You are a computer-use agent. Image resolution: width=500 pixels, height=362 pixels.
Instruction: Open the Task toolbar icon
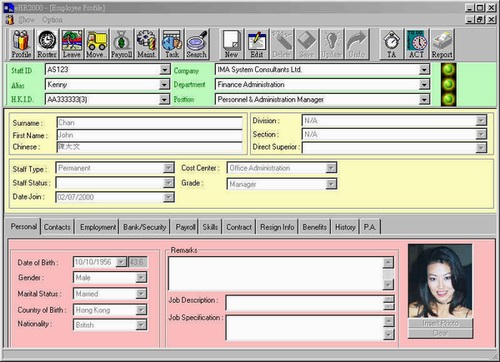coord(172,44)
